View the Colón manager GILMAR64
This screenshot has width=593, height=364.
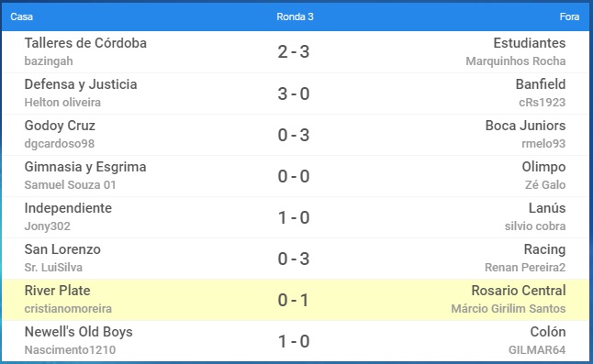pyautogui.click(x=537, y=349)
